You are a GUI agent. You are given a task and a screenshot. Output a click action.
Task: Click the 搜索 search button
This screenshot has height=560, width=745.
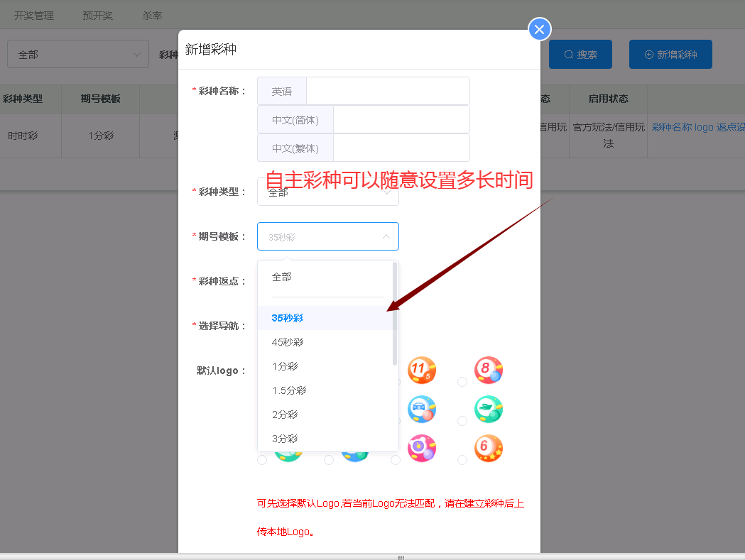point(580,55)
